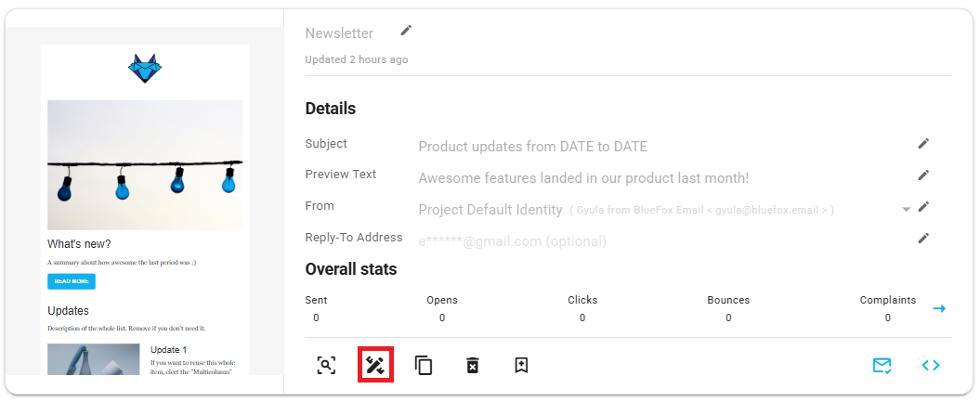Click the 'Overall stats' heading

(x=350, y=269)
